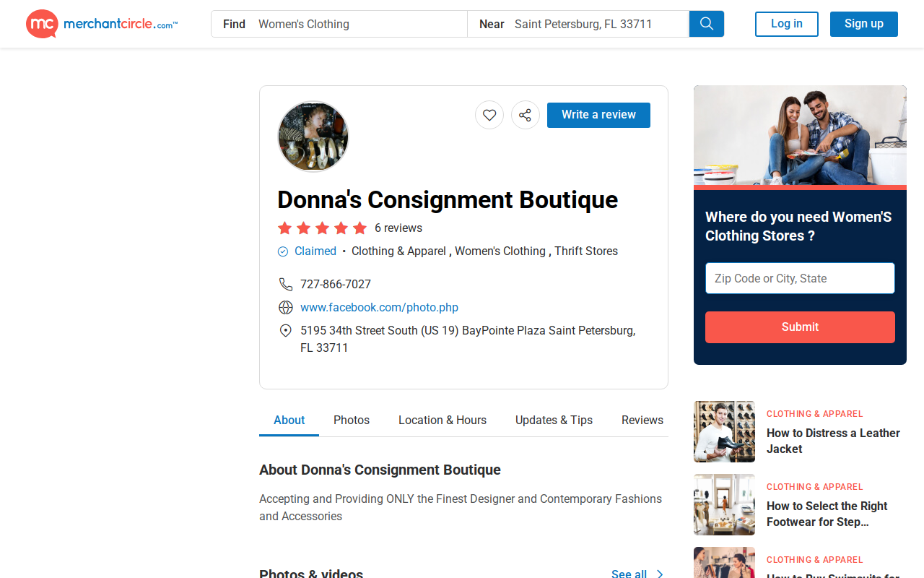Open Donna's Consignment Boutique profile photo

coord(313,137)
